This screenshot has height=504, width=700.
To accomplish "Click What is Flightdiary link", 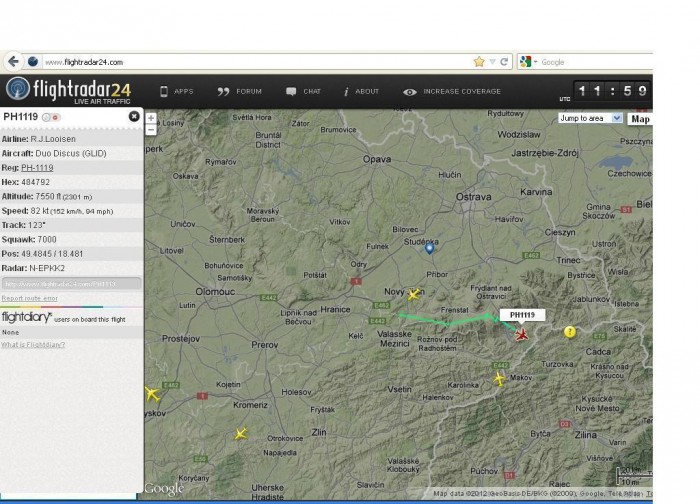I will (33, 345).
